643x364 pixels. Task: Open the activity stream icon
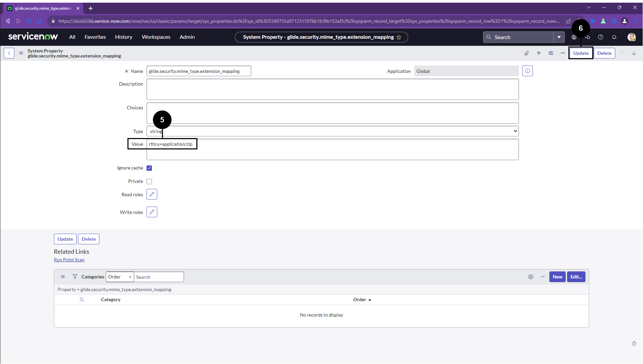[x=539, y=53]
